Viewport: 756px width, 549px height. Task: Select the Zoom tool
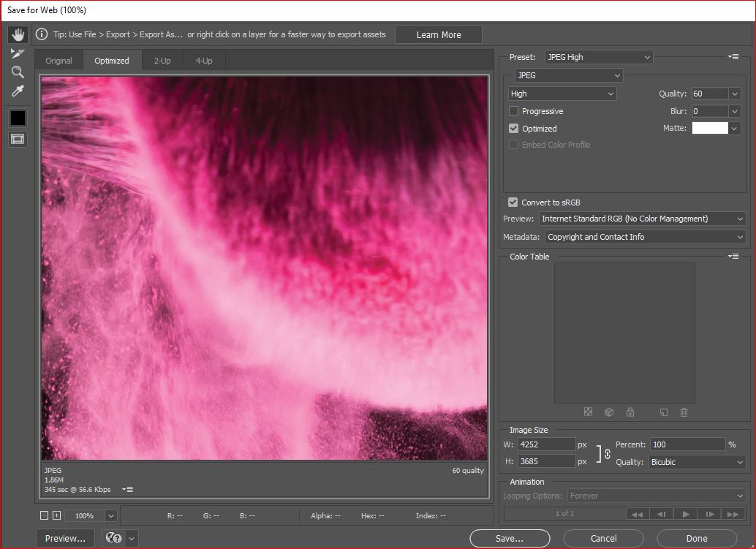pos(18,72)
